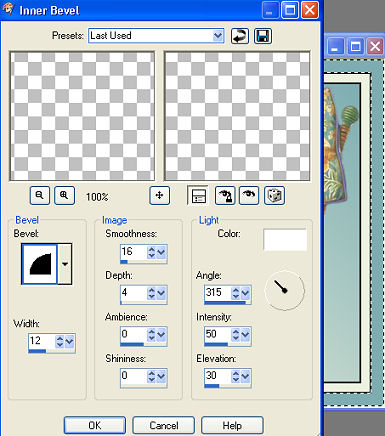Maximize the background image window
385x436 pixels.
coord(355,46)
